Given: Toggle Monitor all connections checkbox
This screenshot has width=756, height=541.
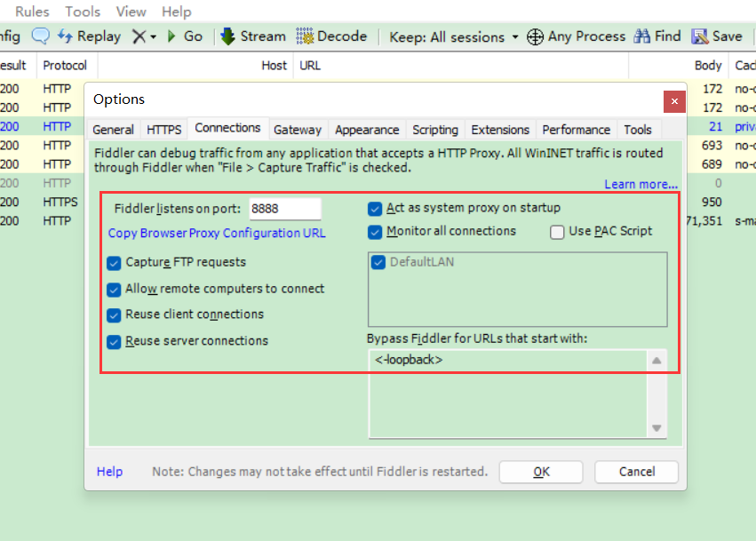Looking at the screenshot, I should (x=375, y=233).
